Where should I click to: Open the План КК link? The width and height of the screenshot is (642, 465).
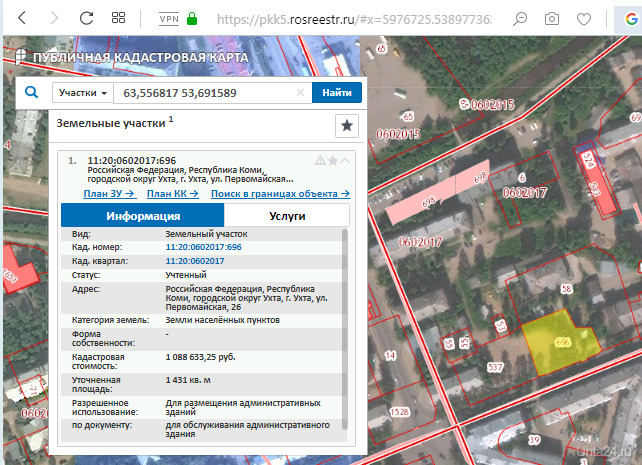[173, 194]
